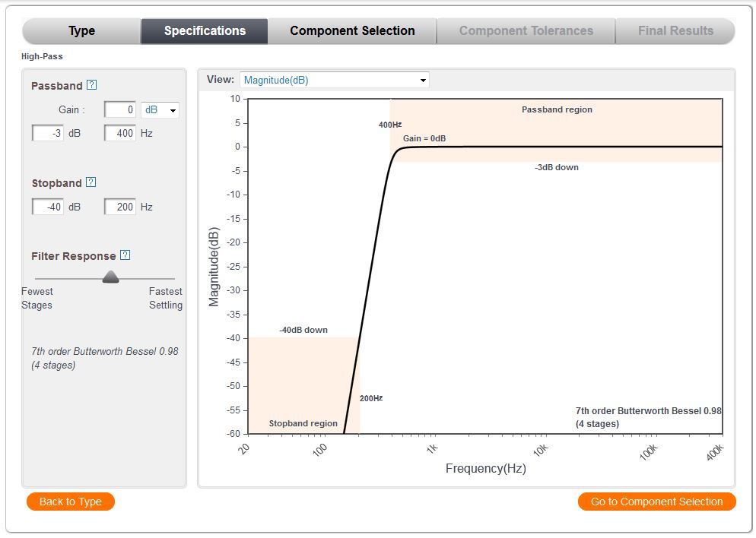Click the Frequency(Hz) axis title
This screenshot has height=538, width=756.
point(485,468)
